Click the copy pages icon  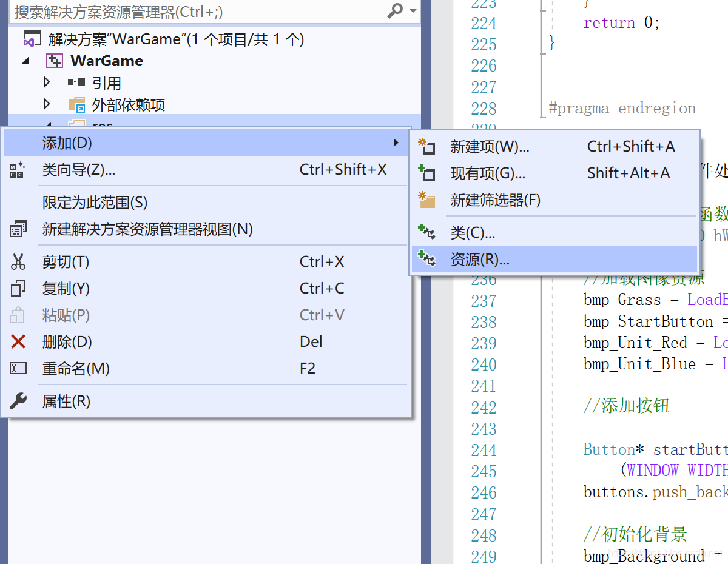[18, 288]
